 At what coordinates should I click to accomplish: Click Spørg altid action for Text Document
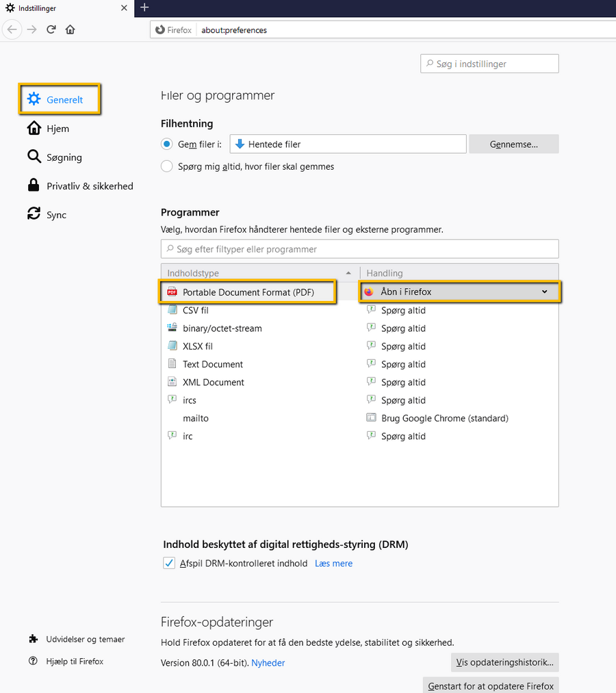click(403, 364)
